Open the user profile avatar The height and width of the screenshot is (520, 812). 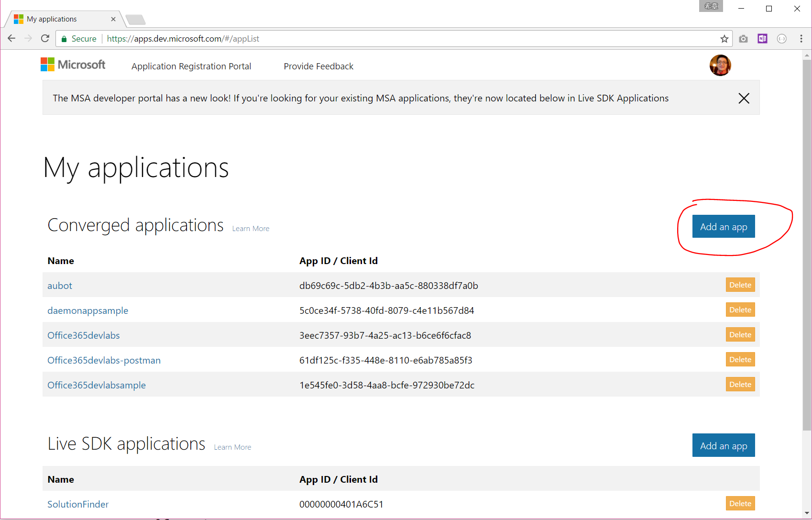point(720,66)
